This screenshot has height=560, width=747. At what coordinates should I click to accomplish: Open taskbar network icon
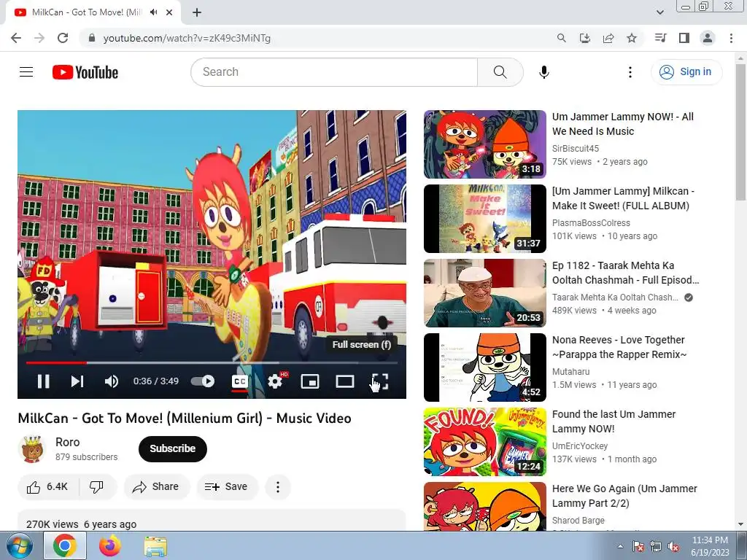[656, 547]
